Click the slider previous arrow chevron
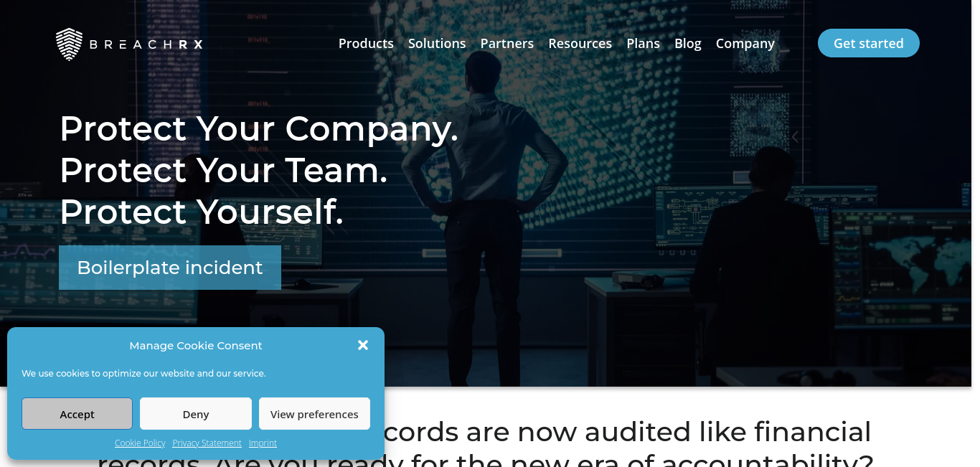This screenshot has height=467, width=980. [795, 137]
